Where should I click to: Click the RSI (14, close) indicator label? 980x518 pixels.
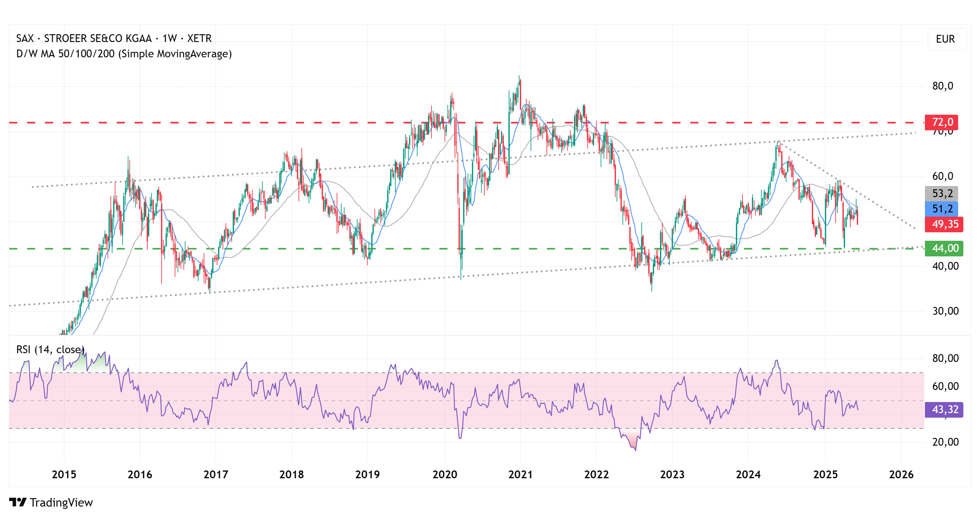pyautogui.click(x=50, y=350)
